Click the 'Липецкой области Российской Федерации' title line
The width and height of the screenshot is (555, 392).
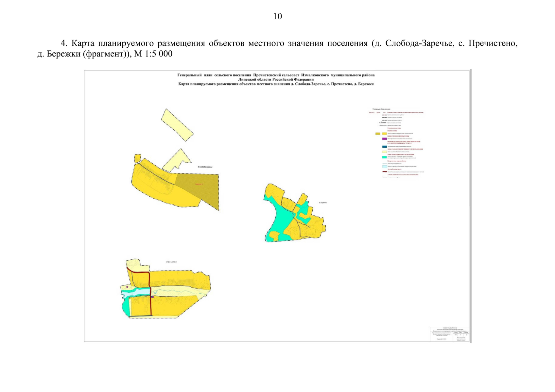coord(276,79)
